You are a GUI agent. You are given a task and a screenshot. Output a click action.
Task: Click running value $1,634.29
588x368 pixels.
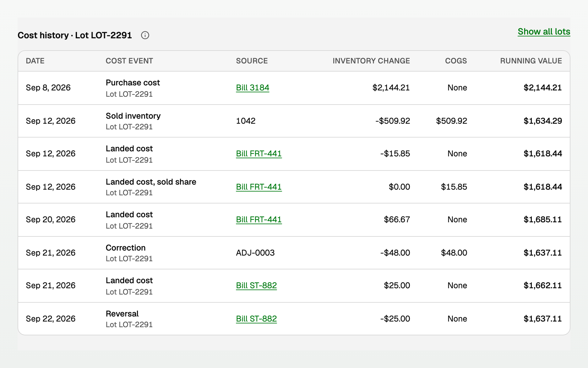[x=543, y=121]
